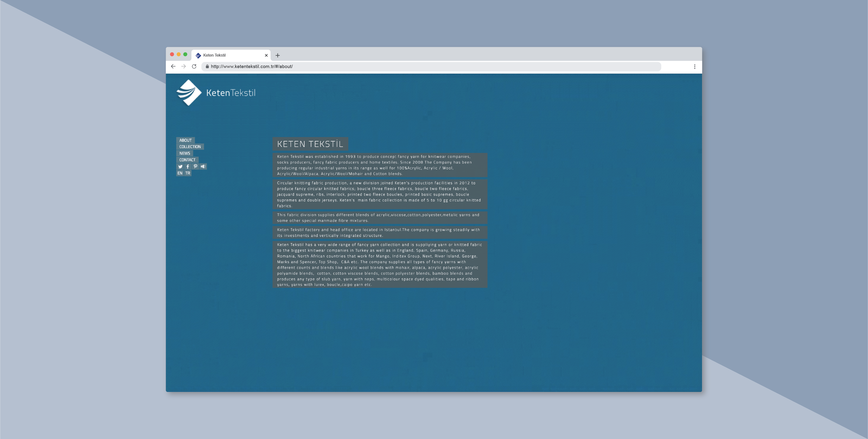The width and height of the screenshot is (868, 439).
Task: Open the Pinterest social link
Action: click(x=195, y=167)
